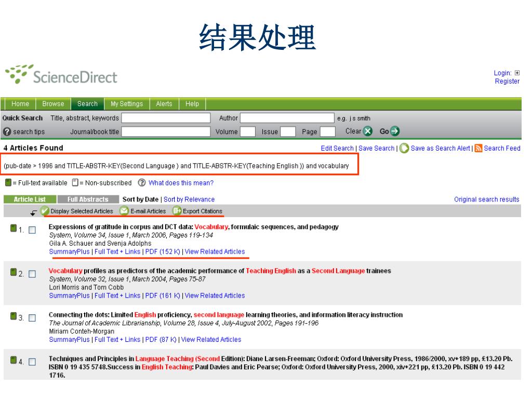Click the Display Selected Articles checkmark icon
532x399 pixels.
coord(45,211)
